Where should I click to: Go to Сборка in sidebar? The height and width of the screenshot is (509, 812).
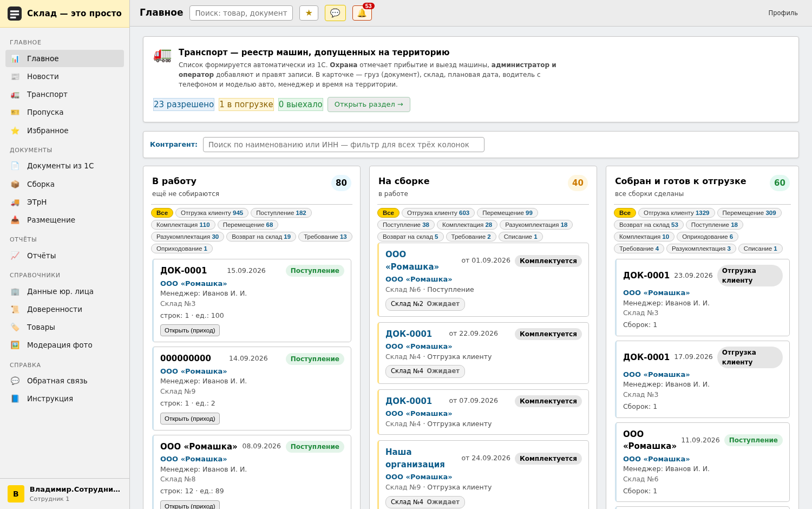click(64, 184)
